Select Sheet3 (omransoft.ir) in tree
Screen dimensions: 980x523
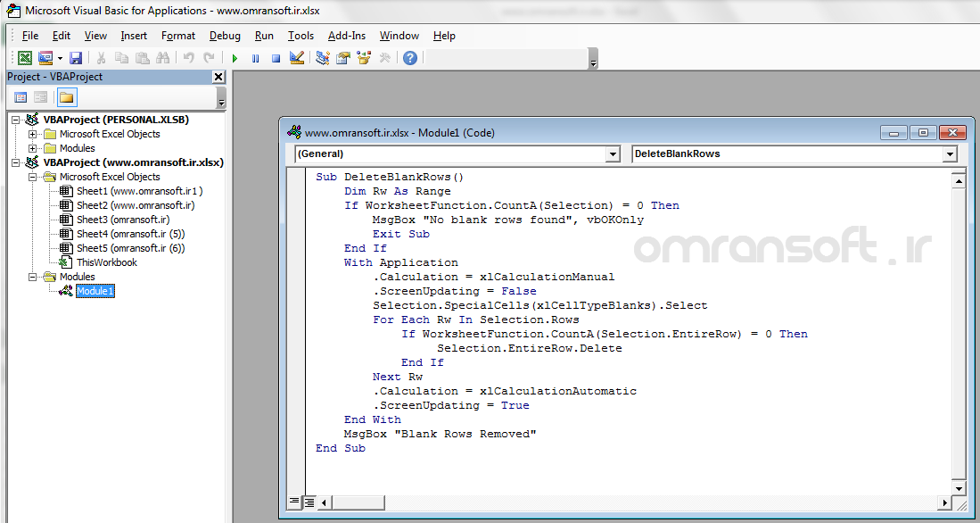(x=123, y=220)
